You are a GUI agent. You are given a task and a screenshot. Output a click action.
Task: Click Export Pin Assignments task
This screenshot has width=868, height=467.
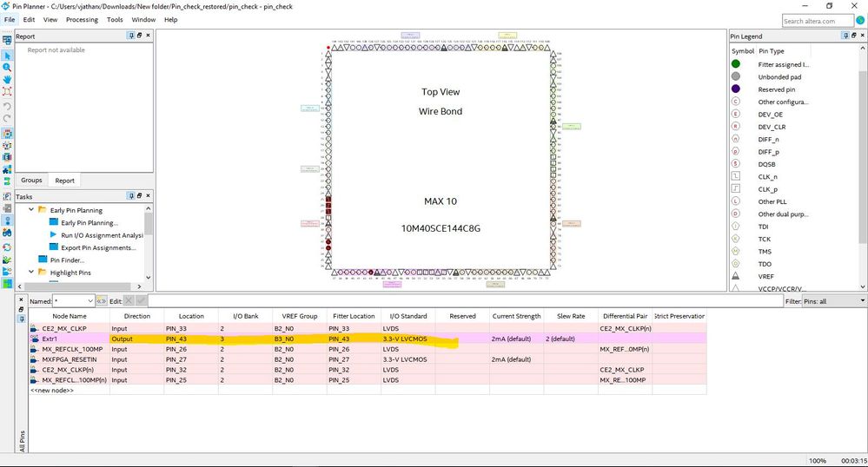(x=98, y=247)
